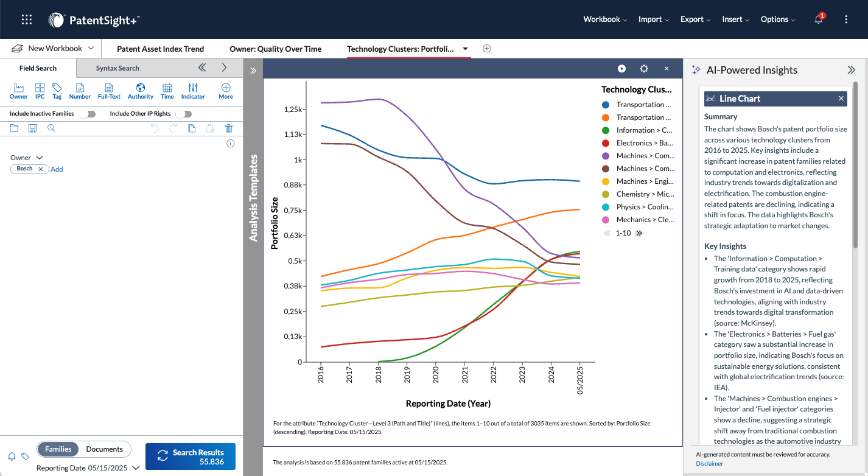Click the Search Results button
The image size is (868, 476).
pyautogui.click(x=191, y=457)
